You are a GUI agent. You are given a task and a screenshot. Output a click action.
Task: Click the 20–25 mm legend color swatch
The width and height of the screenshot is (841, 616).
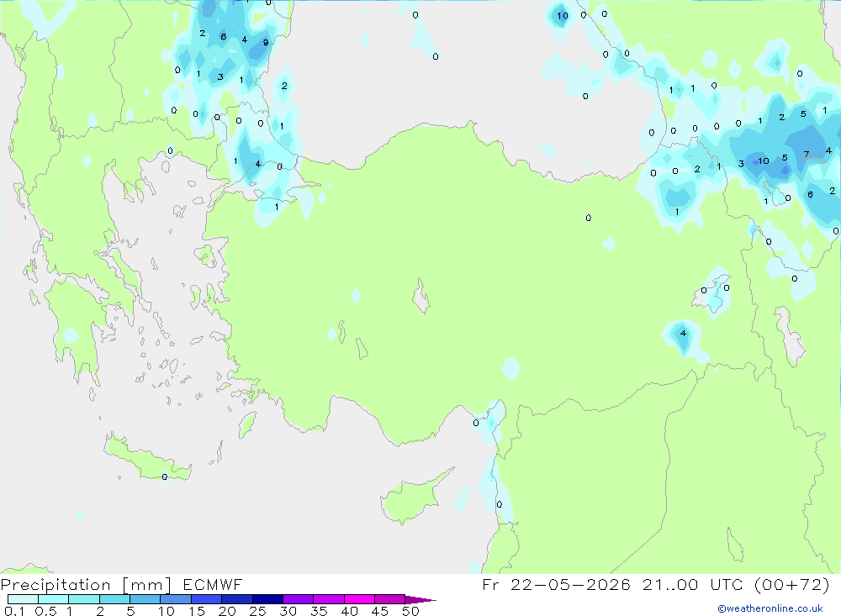[237, 599]
